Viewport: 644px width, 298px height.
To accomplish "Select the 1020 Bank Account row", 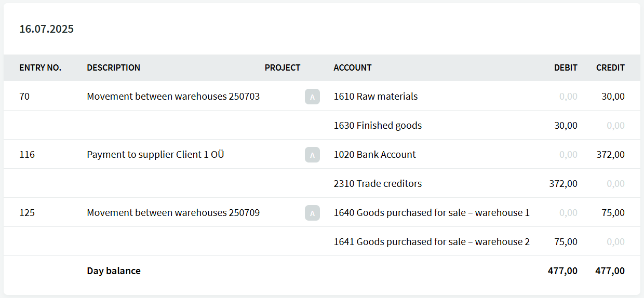I will click(x=374, y=155).
